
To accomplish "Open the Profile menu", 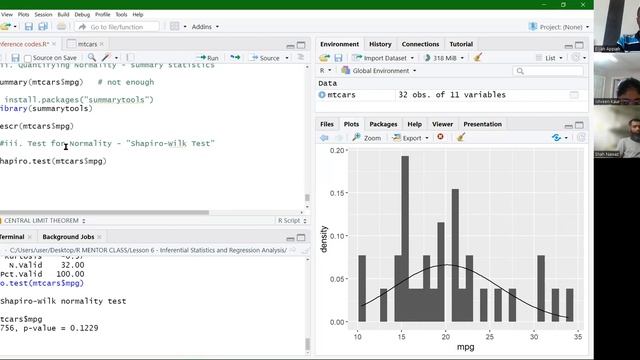I will click(x=102, y=14).
